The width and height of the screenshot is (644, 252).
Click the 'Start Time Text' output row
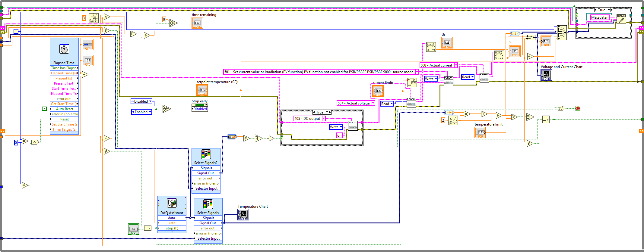pos(64,89)
